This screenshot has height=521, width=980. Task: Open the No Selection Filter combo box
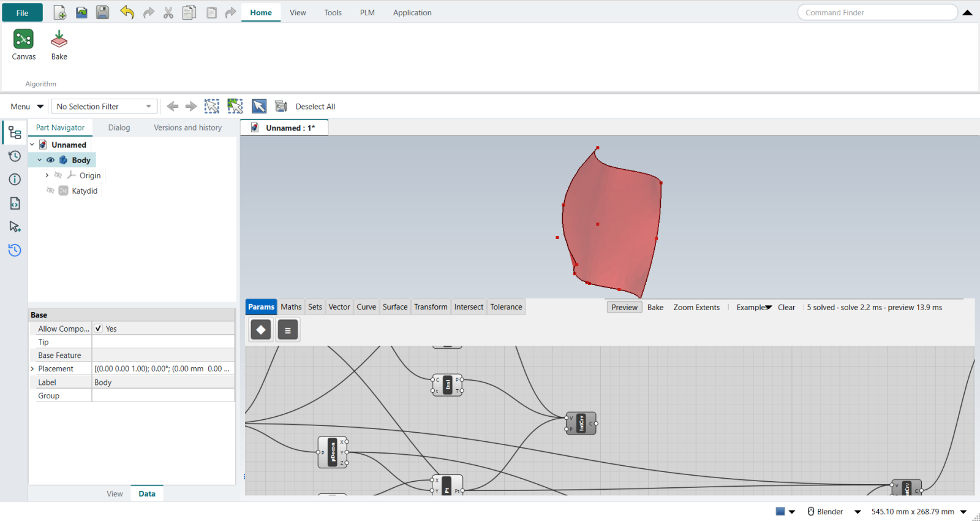coord(104,106)
